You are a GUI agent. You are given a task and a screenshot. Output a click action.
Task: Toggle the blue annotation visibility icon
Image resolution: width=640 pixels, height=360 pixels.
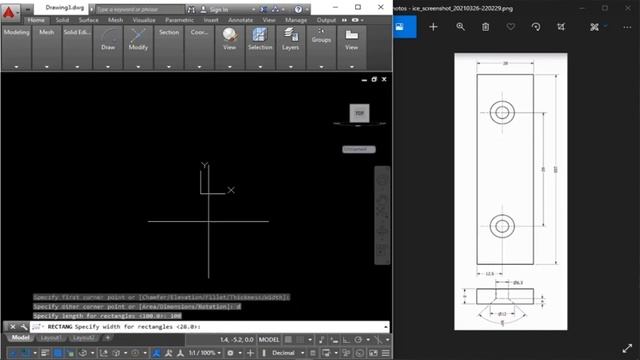click(156, 353)
